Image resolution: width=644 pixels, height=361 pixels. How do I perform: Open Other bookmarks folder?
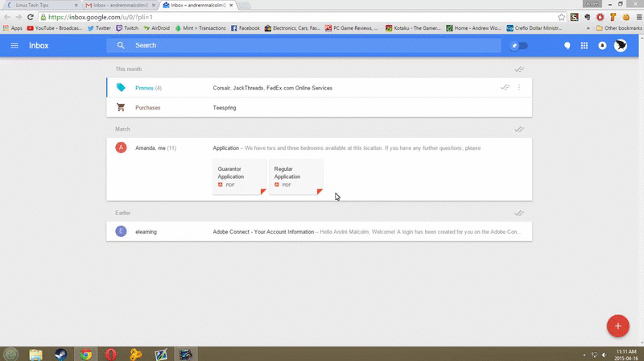619,28
